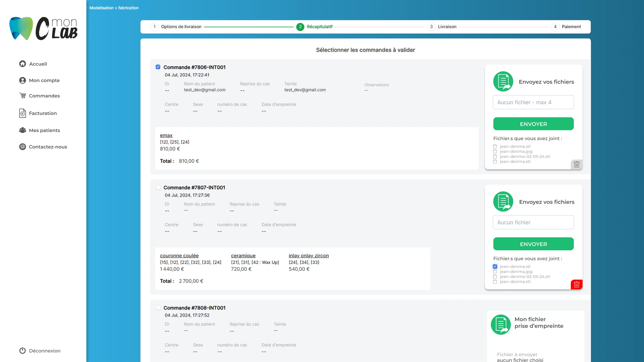
Task: Click the Mes patients group icon
Action: (22, 130)
